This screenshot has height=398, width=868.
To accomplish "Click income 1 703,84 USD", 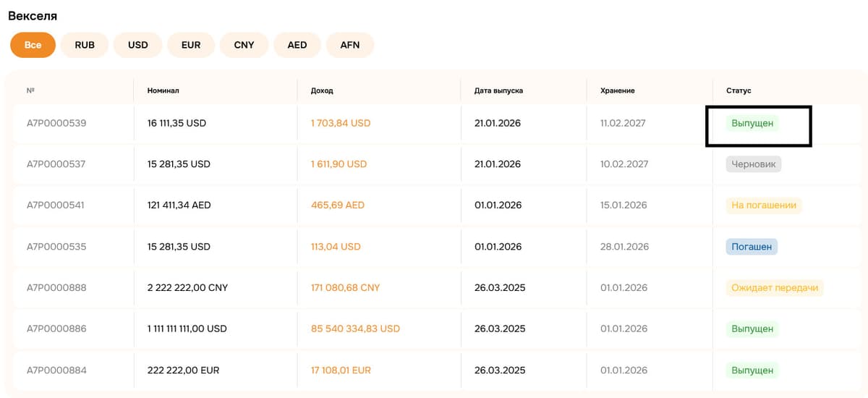I will point(341,123).
